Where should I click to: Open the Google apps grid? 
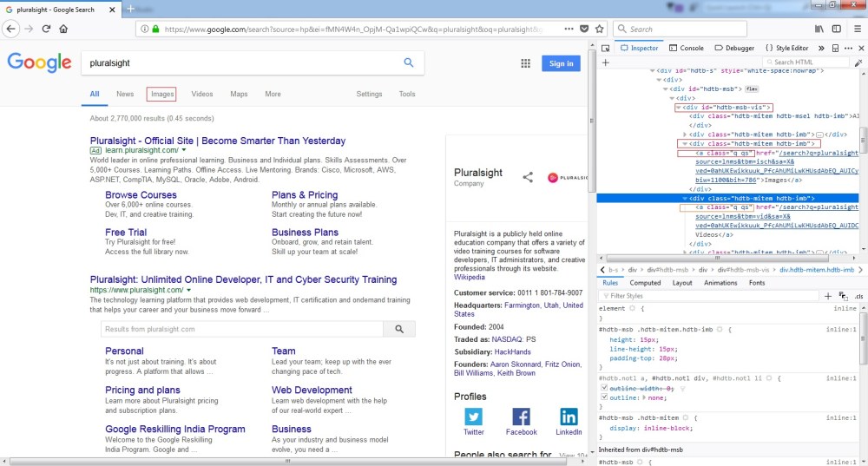click(x=525, y=63)
